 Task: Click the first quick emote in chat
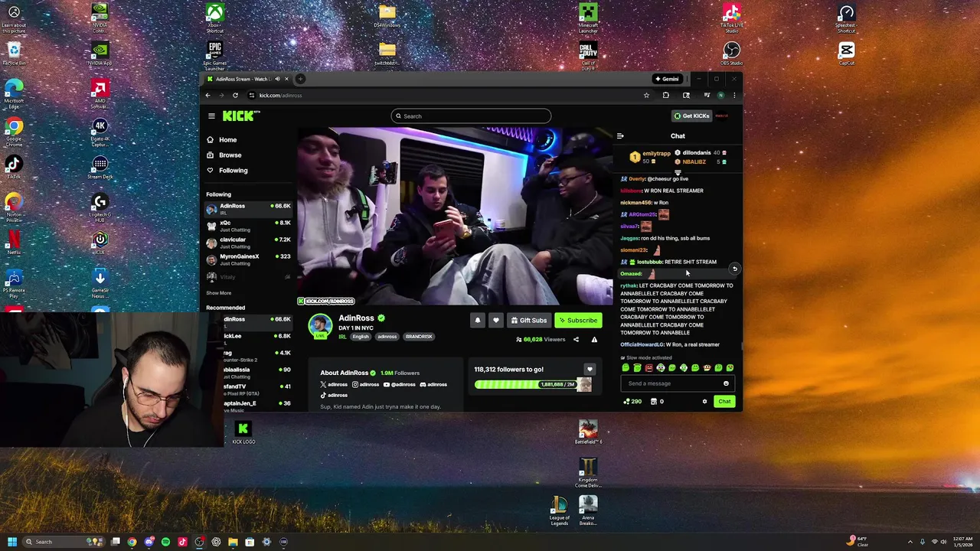click(x=626, y=368)
